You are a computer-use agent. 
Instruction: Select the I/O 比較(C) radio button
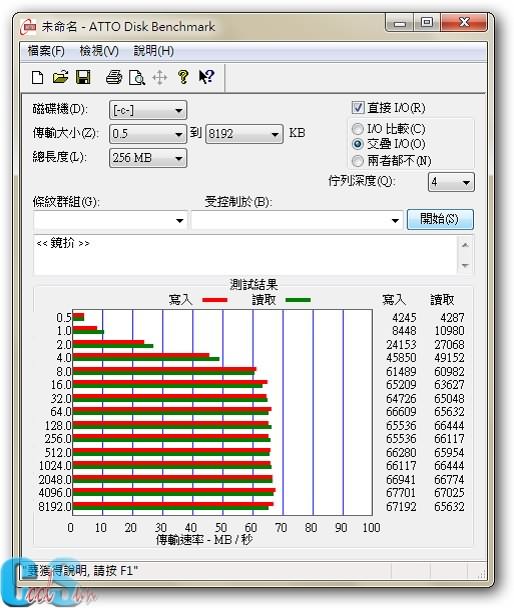pos(357,128)
